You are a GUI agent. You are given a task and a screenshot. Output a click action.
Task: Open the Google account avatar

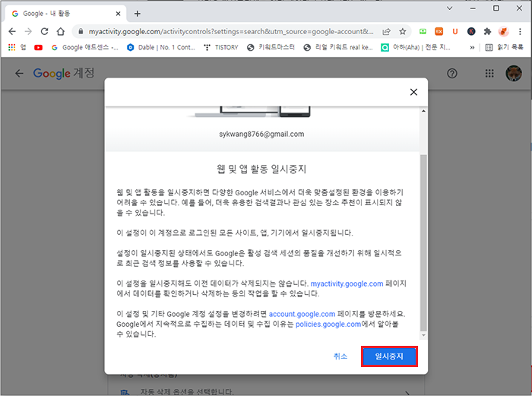tap(514, 73)
